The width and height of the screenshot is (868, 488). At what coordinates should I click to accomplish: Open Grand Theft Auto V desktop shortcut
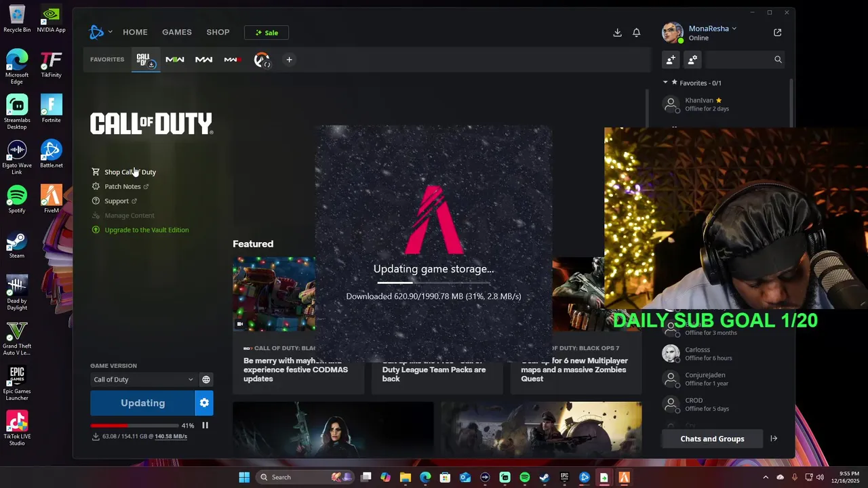(17, 339)
